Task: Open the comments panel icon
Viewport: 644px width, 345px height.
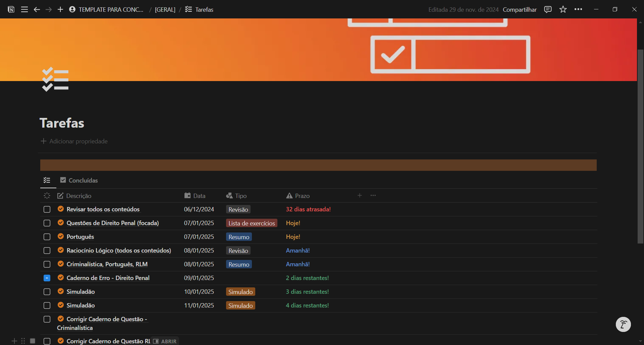Action: [548, 9]
